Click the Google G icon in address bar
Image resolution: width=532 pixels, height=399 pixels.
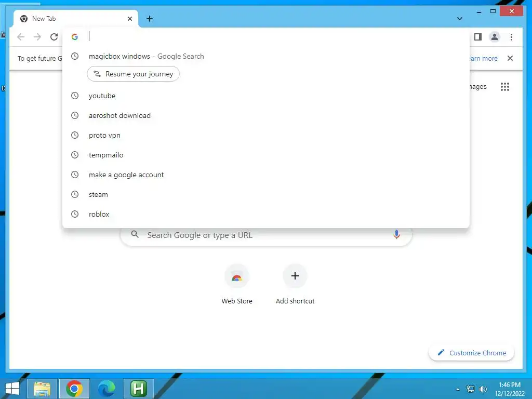pyautogui.click(x=75, y=37)
